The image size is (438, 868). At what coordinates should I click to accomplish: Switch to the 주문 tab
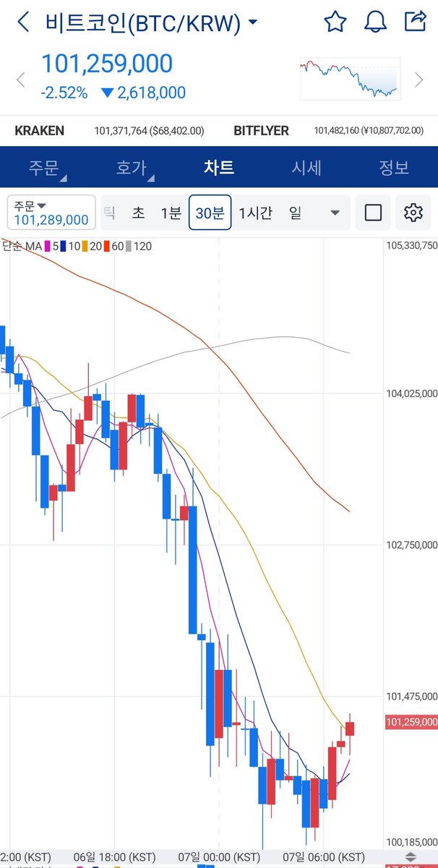43,168
